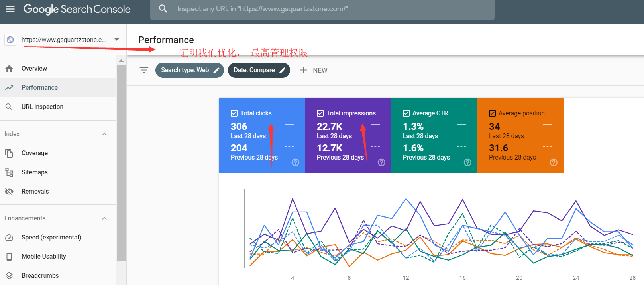Add a NEW filter

point(314,70)
